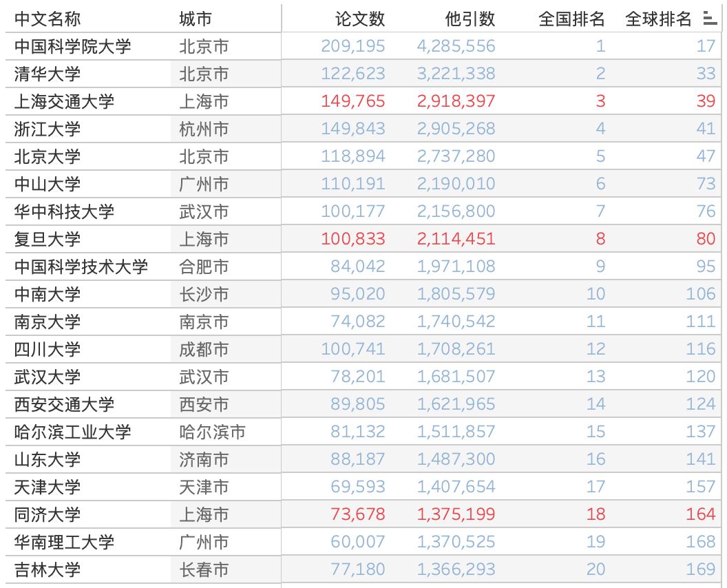
Task: Click red global rank value 39
Action: pos(706,101)
